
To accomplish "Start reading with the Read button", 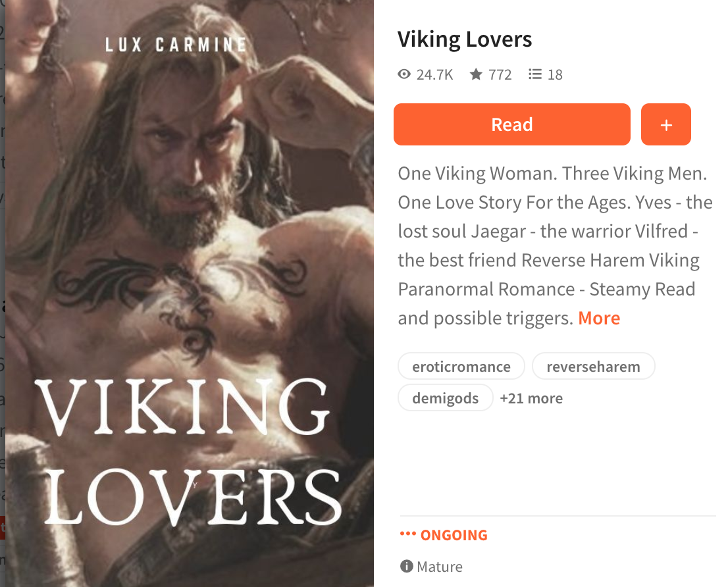I will pos(511,124).
